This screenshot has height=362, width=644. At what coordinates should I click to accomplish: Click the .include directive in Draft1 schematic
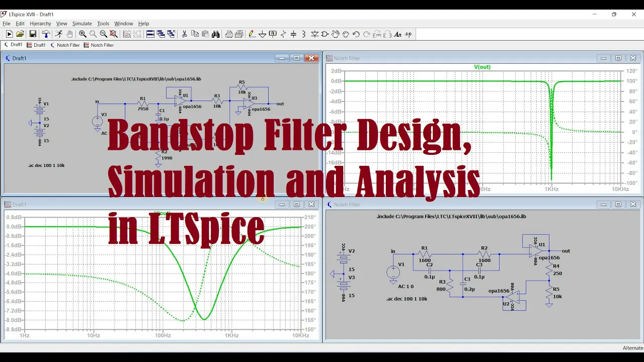(136, 79)
